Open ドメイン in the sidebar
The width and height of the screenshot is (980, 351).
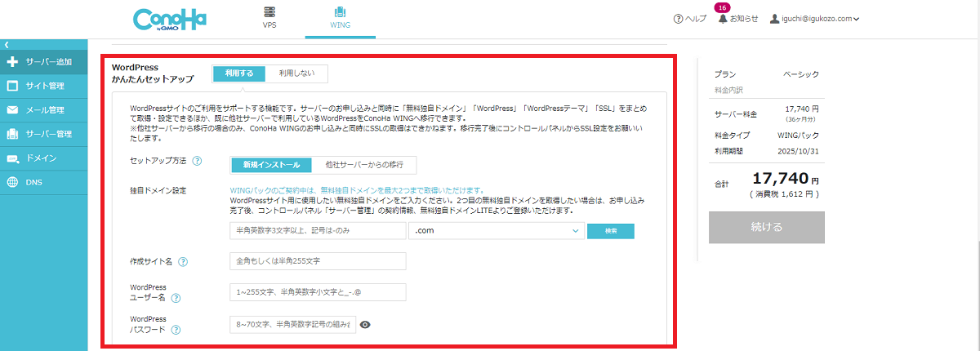tap(44, 158)
